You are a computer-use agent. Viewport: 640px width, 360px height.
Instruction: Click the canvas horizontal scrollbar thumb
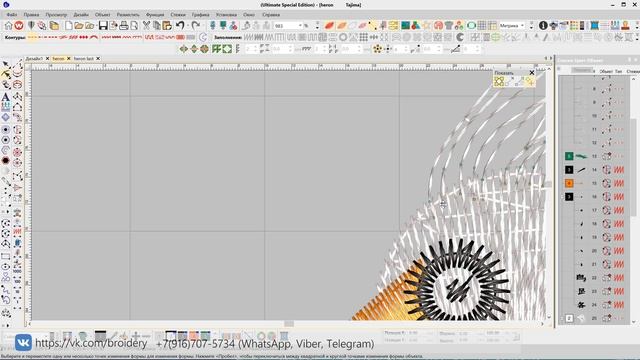click(x=289, y=324)
